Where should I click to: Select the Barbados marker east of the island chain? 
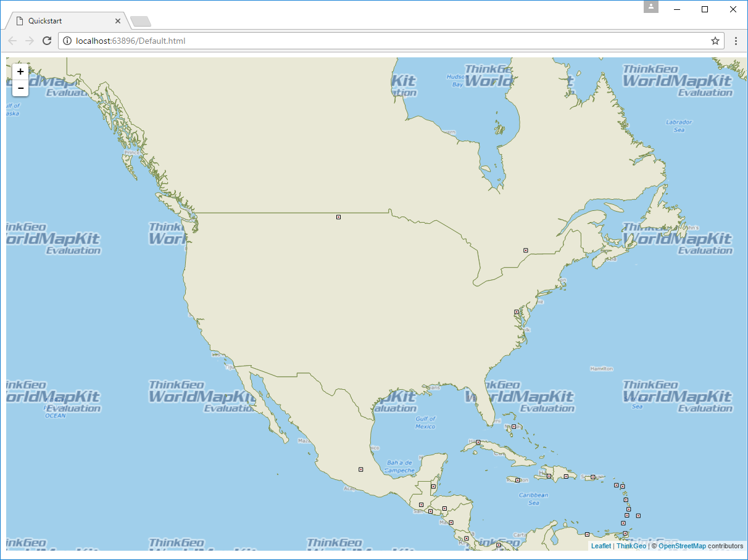[x=638, y=515]
